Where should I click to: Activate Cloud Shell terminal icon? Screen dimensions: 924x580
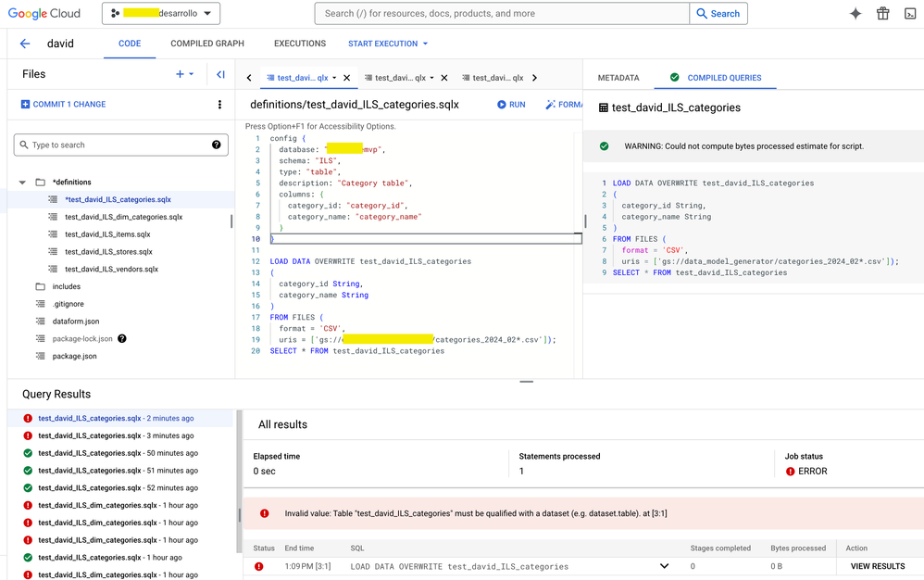point(910,14)
